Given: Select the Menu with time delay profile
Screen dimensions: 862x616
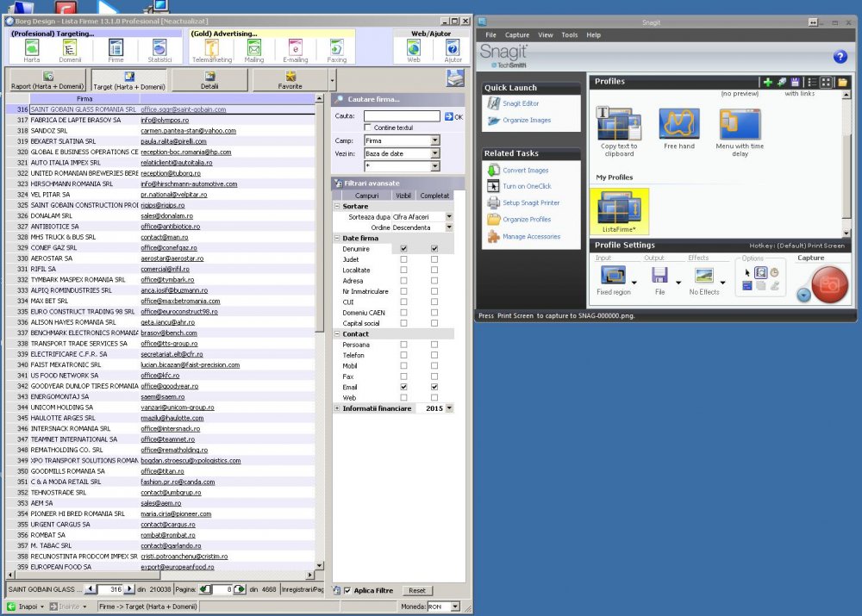Looking at the screenshot, I should [x=740, y=132].
